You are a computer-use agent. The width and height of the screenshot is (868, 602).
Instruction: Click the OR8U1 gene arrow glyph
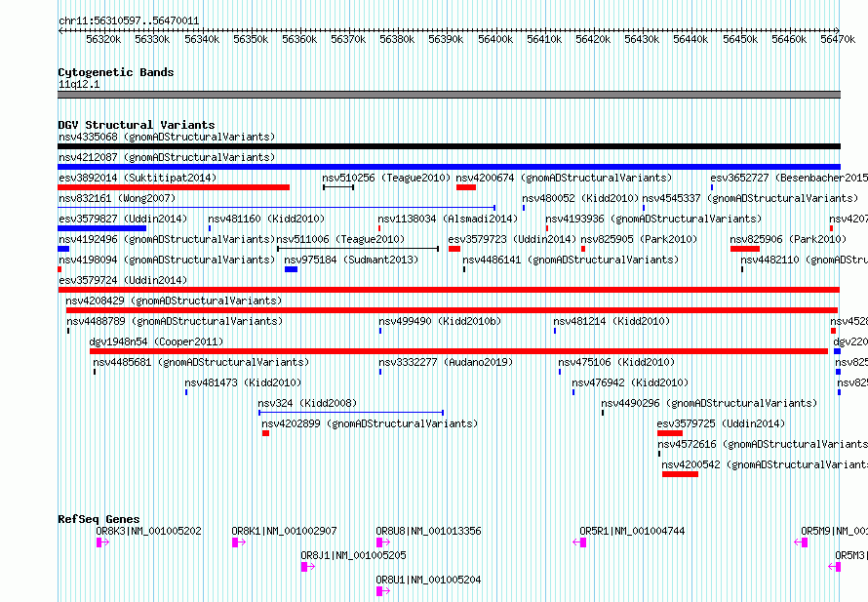point(383,591)
